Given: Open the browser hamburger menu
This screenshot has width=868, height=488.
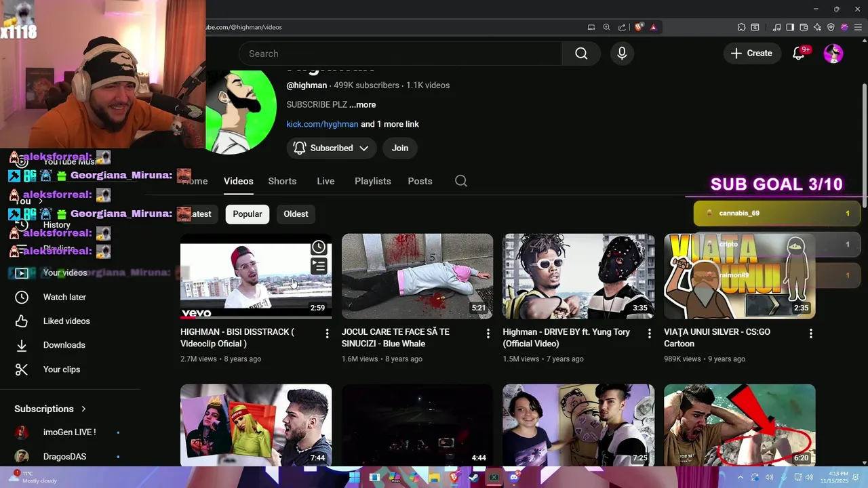Looking at the screenshot, I should [x=857, y=27].
